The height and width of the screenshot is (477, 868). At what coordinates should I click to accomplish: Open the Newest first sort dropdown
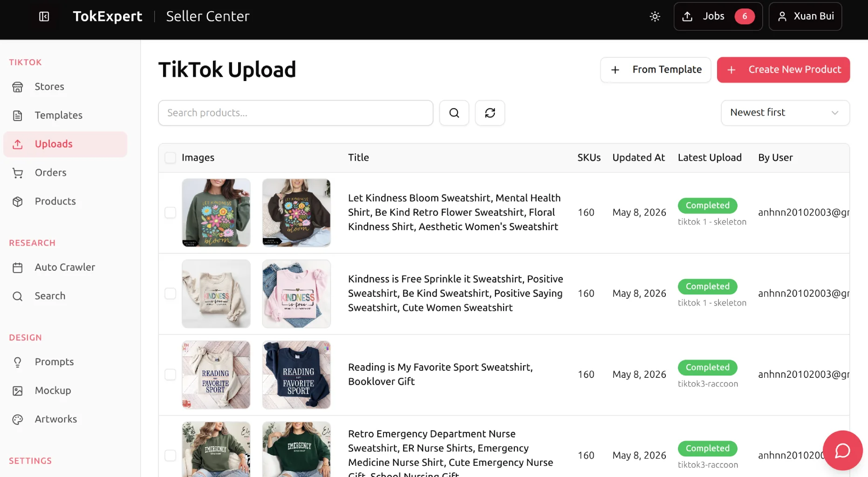click(786, 113)
